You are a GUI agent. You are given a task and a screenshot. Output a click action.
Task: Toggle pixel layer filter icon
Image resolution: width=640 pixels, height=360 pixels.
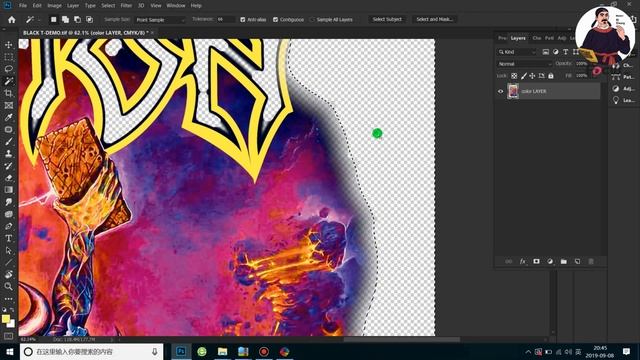pyautogui.click(x=546, y=52)
